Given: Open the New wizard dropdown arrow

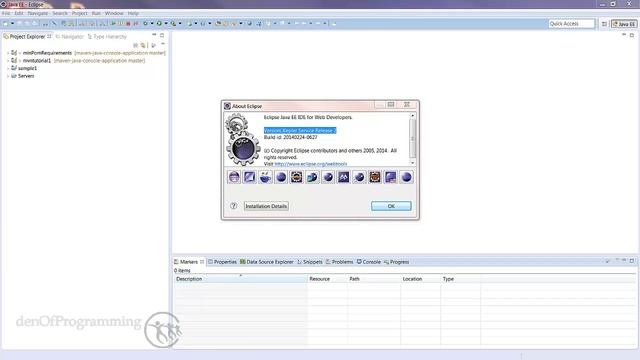Looking at the screenshot, I should point(12,24).
